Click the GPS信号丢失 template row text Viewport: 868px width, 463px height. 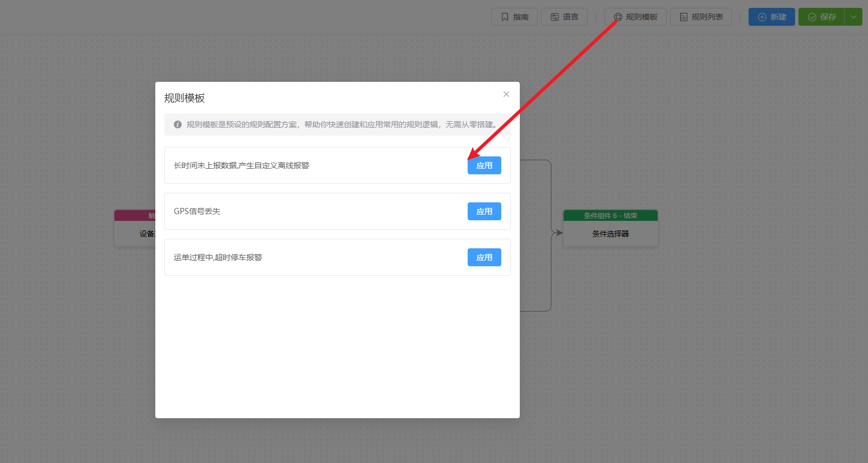click(x=197, y=211)
